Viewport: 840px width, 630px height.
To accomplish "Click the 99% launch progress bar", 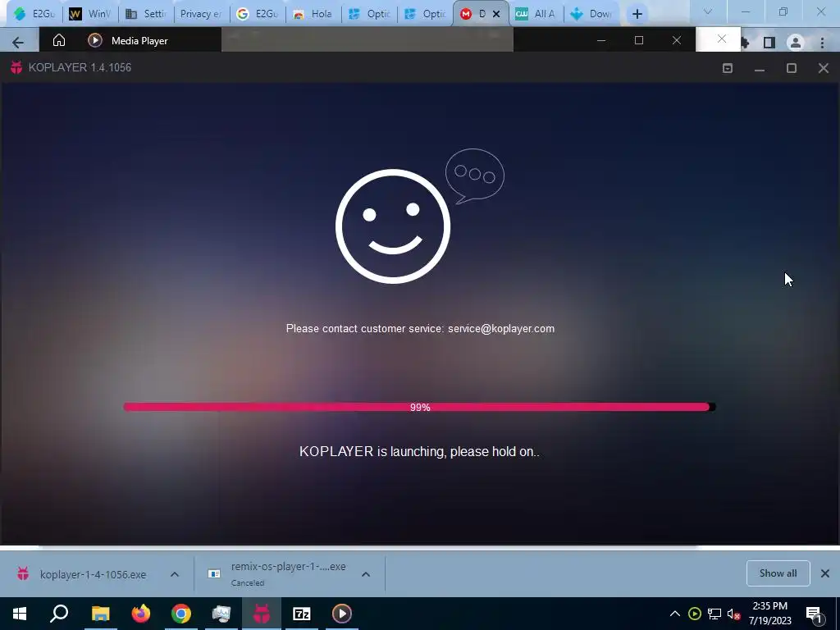I will [419, 407].
